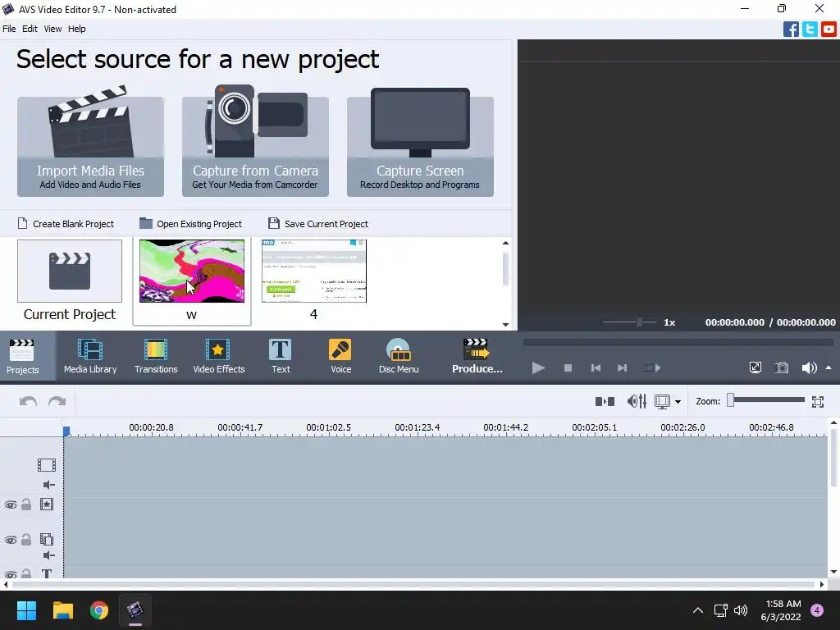Image resolution: width=840 pixels, height=630 pixels.
Task: Open Google Chrome from taskbar
Action: (x=99, y=610)
